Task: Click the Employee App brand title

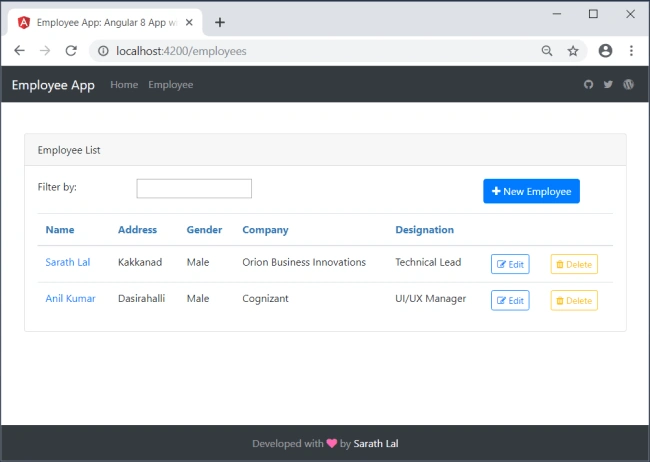Action: [x=53, y=85]
